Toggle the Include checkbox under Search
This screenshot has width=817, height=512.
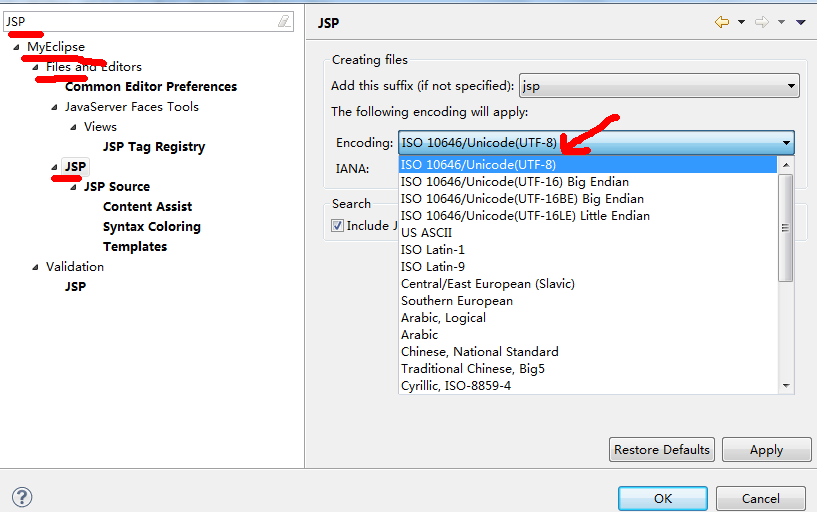pyautogui.click(x=338, y=226)
